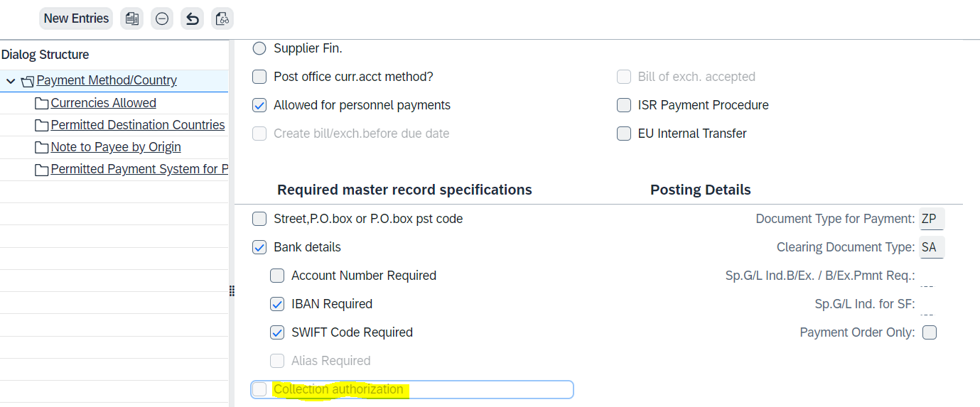Click the Clearing Document Type field

click(x=932, y=247)
